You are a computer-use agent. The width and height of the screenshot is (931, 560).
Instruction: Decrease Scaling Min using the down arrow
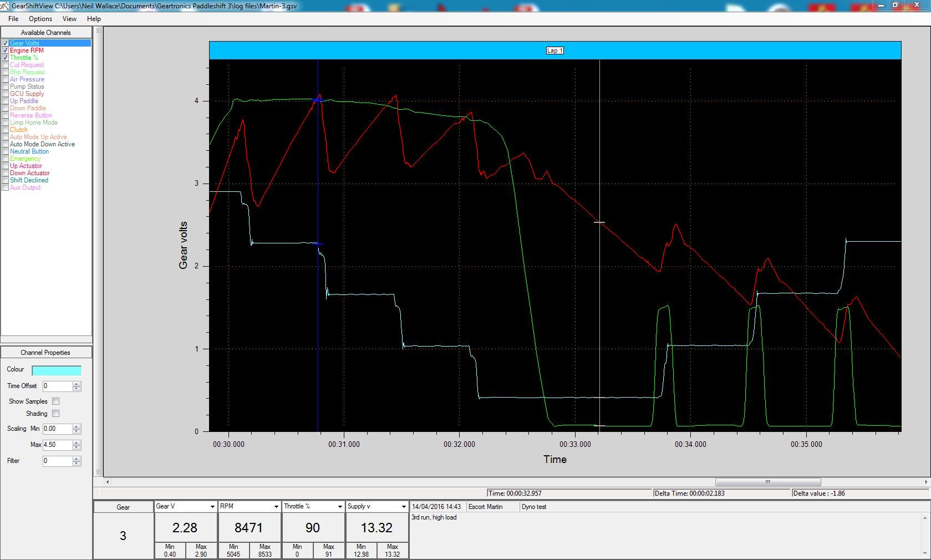pos(77,431)
